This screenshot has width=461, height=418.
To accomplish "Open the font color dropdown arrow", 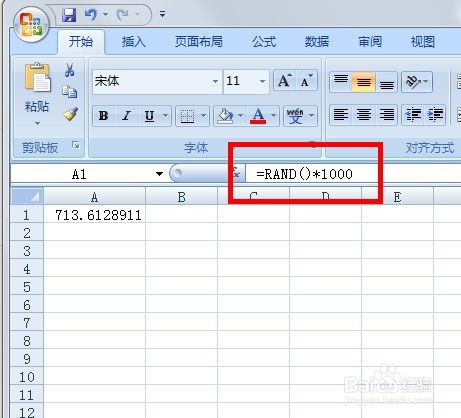I will point(273,116).
